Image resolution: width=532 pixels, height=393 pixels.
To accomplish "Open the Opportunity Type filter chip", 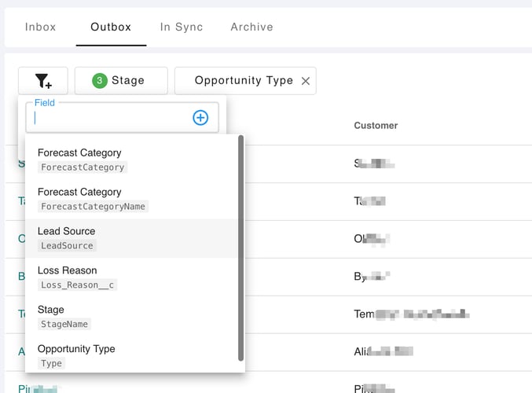I will (x=243, y=81).
